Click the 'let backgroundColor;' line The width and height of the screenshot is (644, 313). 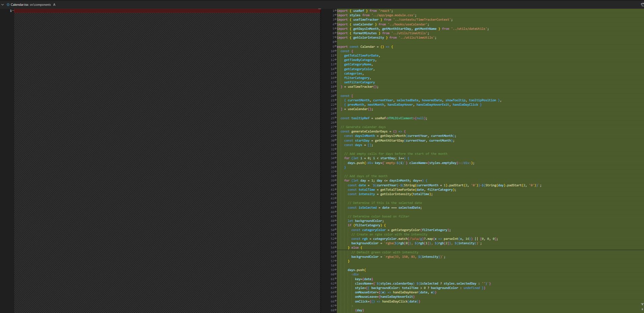(x=366, y=221)
